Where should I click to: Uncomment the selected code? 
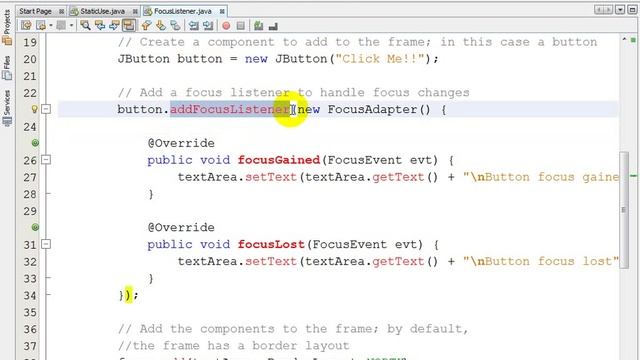pos(273,26)
